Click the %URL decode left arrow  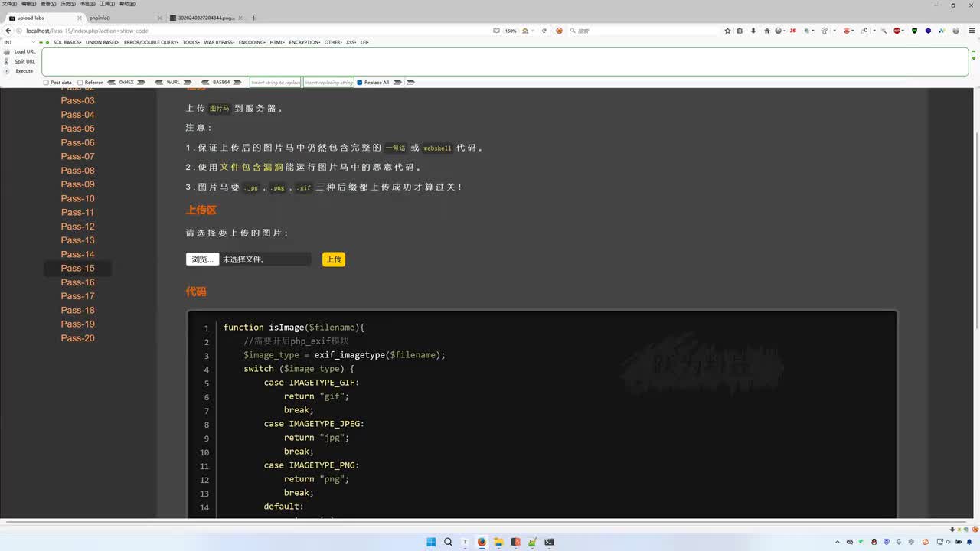coord(159,83)
